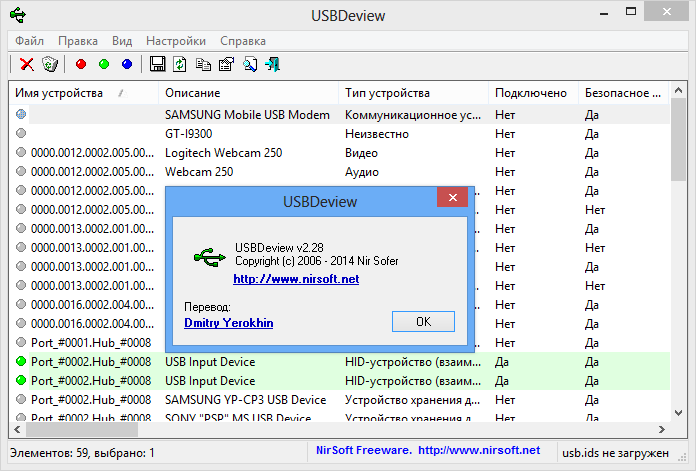The width and height of the screenshot is (696, 471).
Task: Click the green dot enable icon
Action: click(104, 64)
